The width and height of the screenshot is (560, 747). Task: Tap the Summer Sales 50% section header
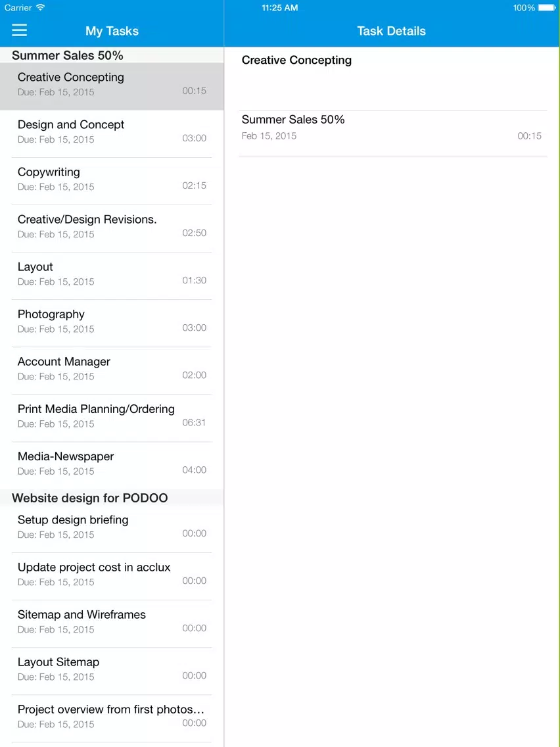tap(112, 55)
